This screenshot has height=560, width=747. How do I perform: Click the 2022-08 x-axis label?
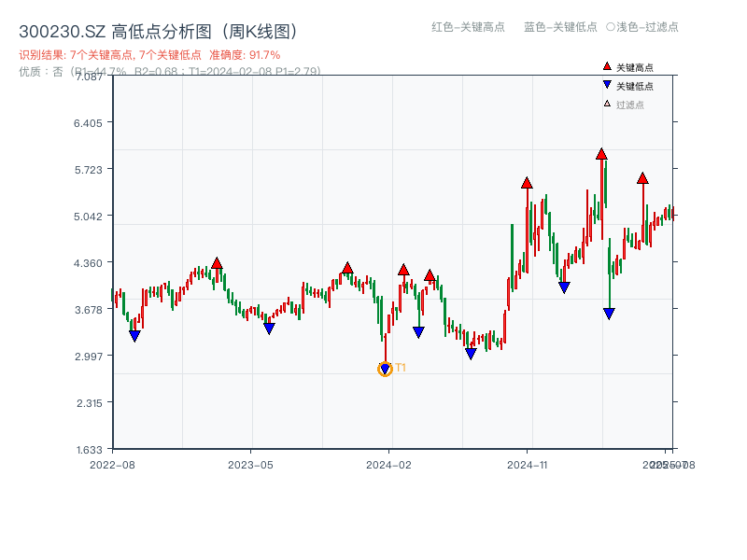click(112, 465)
